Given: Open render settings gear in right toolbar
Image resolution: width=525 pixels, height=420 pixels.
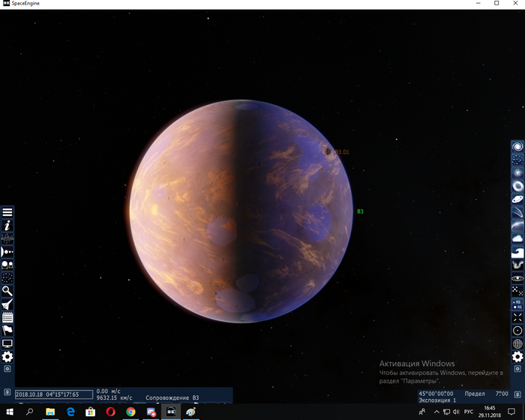Looking at the screenshot, I should 517,356.
